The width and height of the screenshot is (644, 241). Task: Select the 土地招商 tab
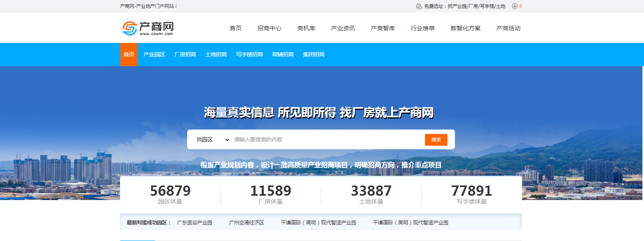tap(216, 54)
